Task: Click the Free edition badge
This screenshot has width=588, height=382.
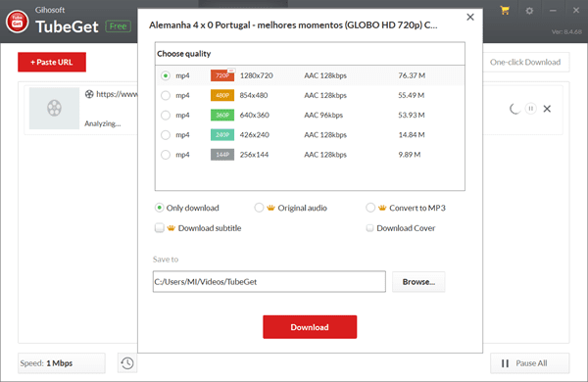Action: pos(119,26)
